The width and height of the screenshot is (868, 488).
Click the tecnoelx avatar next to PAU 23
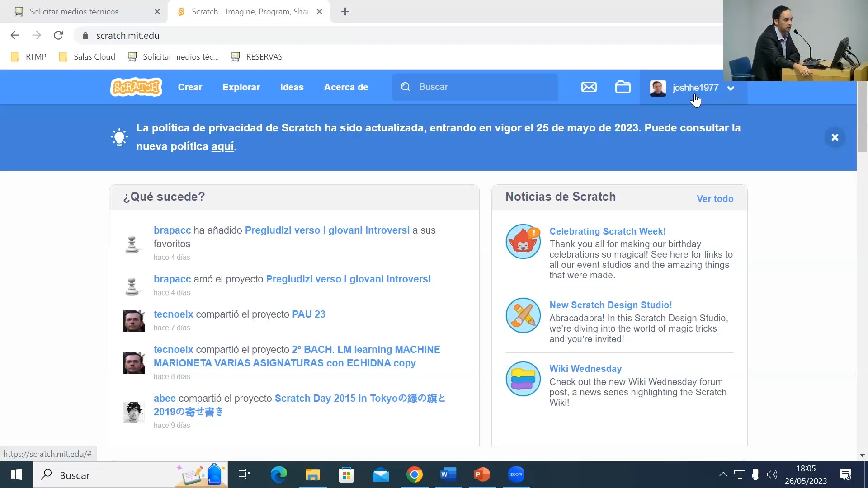133,321
